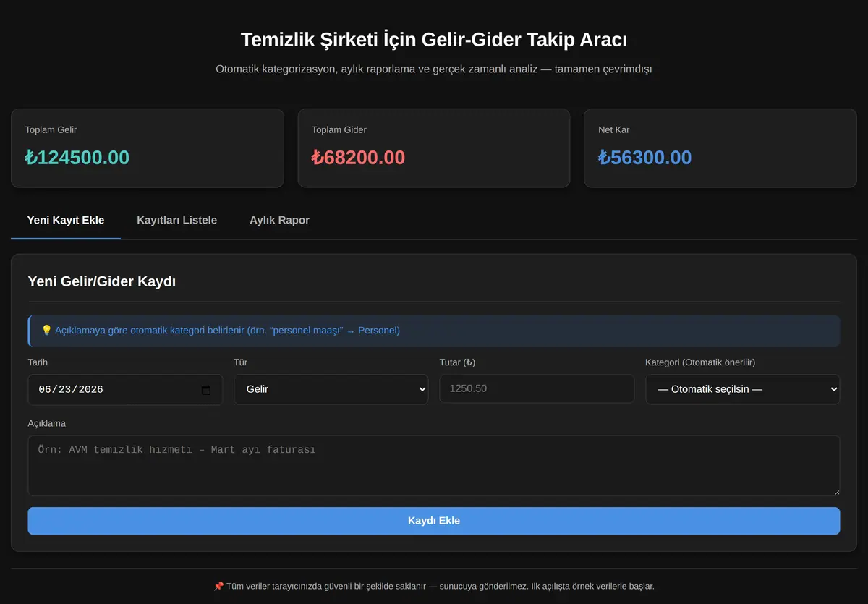The width and height of the screenshot is (868, 604).
Task: Focus the Açıklama description textarea
Action: point(434,466)
